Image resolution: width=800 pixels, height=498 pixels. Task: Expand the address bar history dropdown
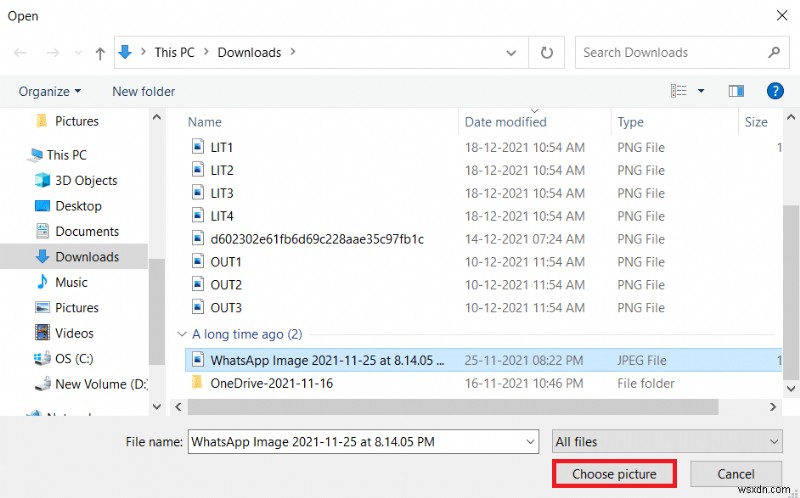(x=511, y=53)
